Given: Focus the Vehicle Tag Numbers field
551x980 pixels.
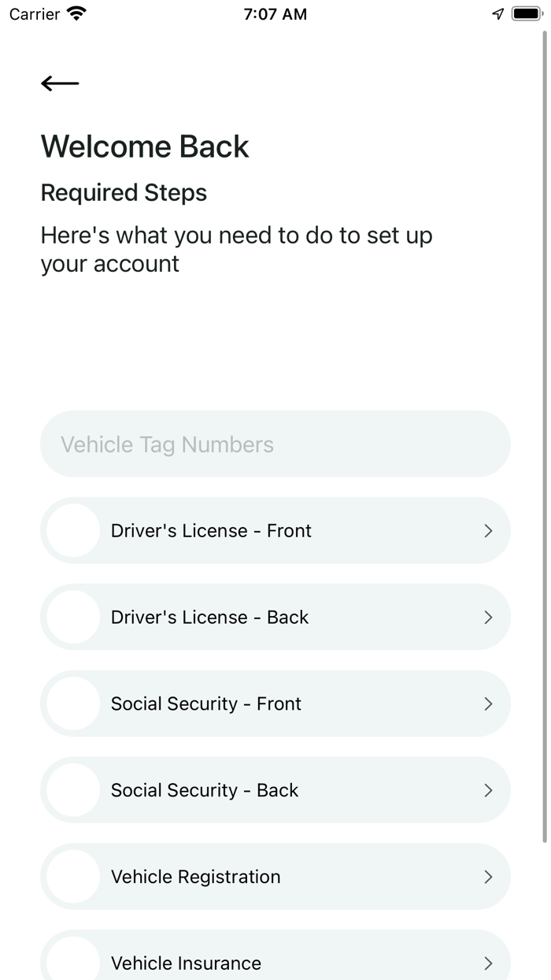Looking at the screenshot, I should pos(275,444).
